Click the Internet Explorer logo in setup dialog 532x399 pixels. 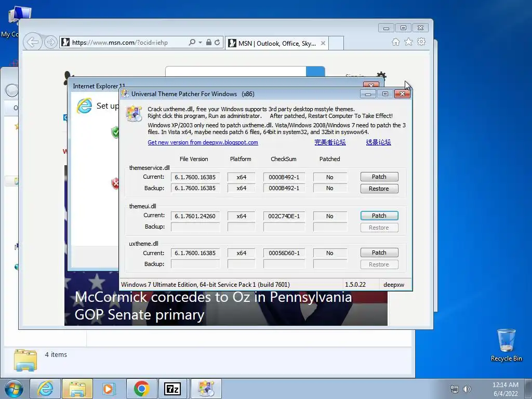pos(85,105)
